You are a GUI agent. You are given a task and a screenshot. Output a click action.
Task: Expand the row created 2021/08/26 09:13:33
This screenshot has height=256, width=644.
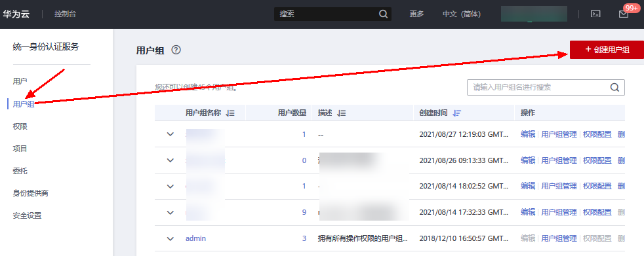tap(171, 160)
